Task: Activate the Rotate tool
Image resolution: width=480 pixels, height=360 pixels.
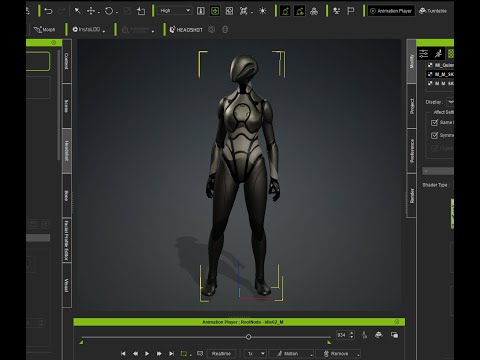Action: (x=109, y=11)
